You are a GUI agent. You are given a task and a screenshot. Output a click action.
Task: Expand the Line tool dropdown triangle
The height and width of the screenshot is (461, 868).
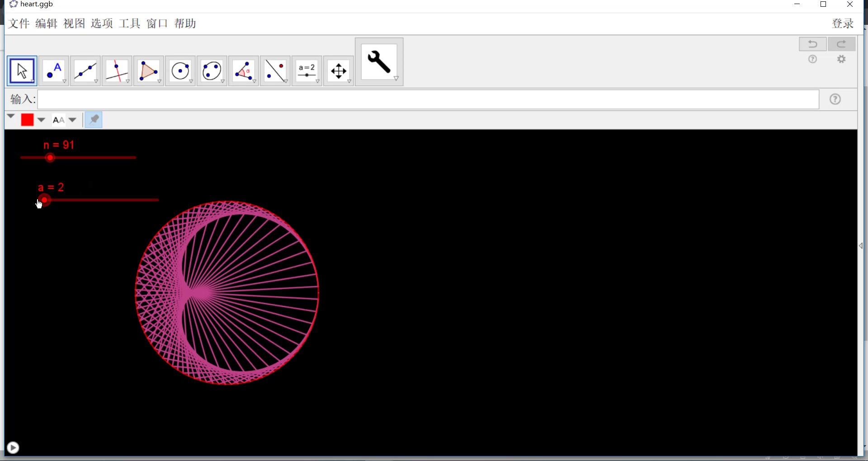[x=96, y=81]
